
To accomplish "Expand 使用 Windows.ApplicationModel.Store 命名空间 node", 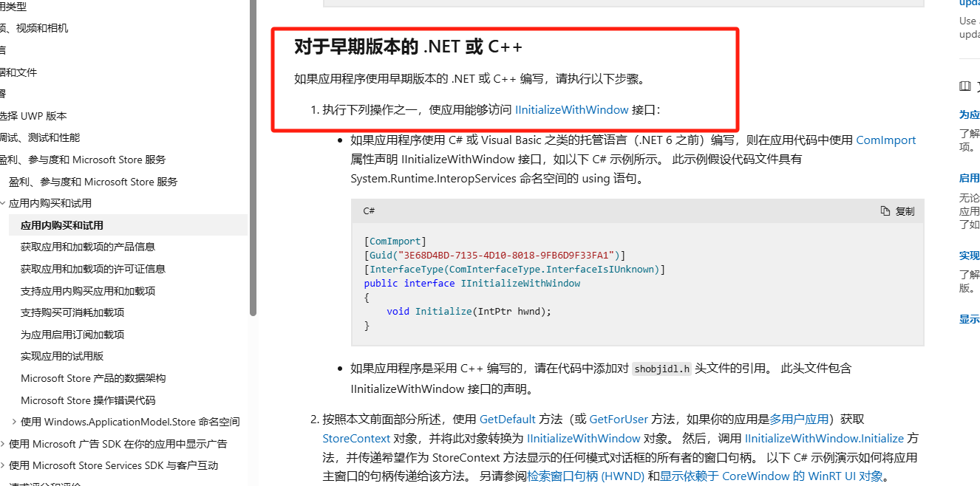I will coord(14,422).
